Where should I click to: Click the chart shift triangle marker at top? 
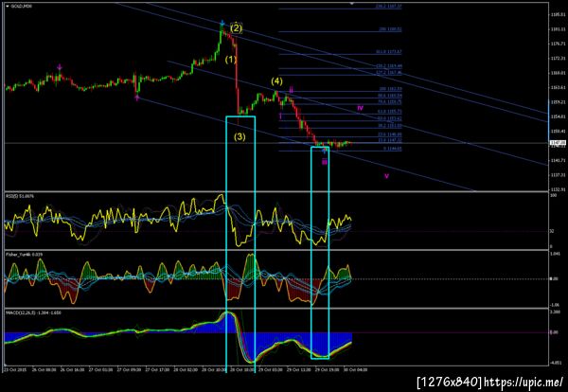(352, 3)
